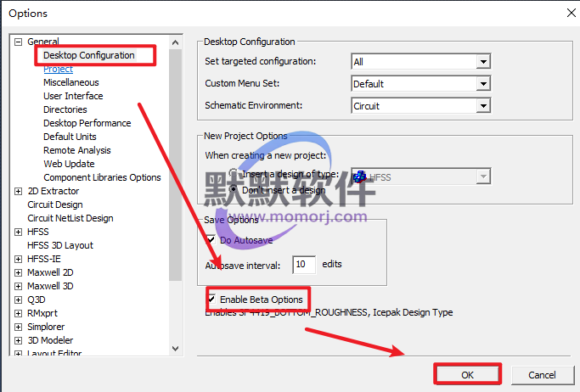Select Desktop Configuration in the tree
580x392 pixels.
click(x=88, y=55)
